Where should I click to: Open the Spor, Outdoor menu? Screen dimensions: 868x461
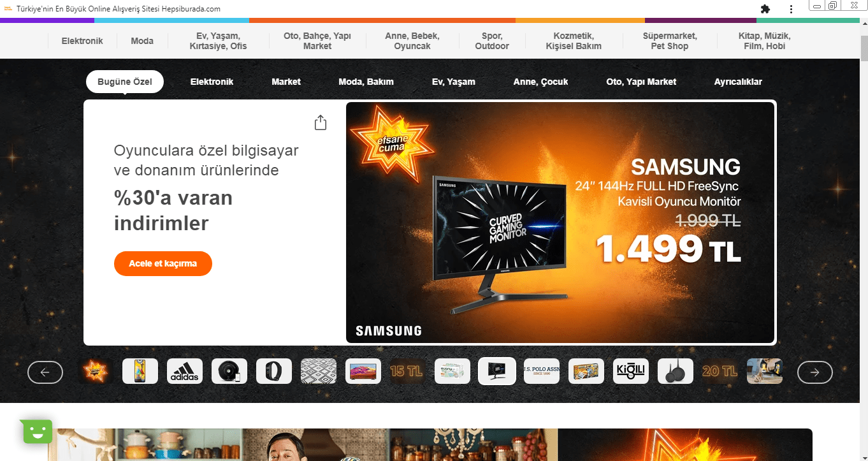pos(492,41)
